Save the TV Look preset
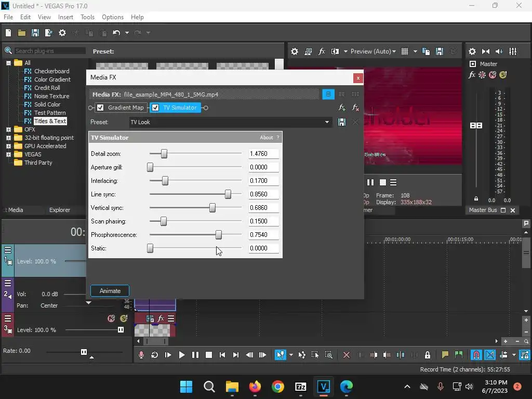 [342, 122]
